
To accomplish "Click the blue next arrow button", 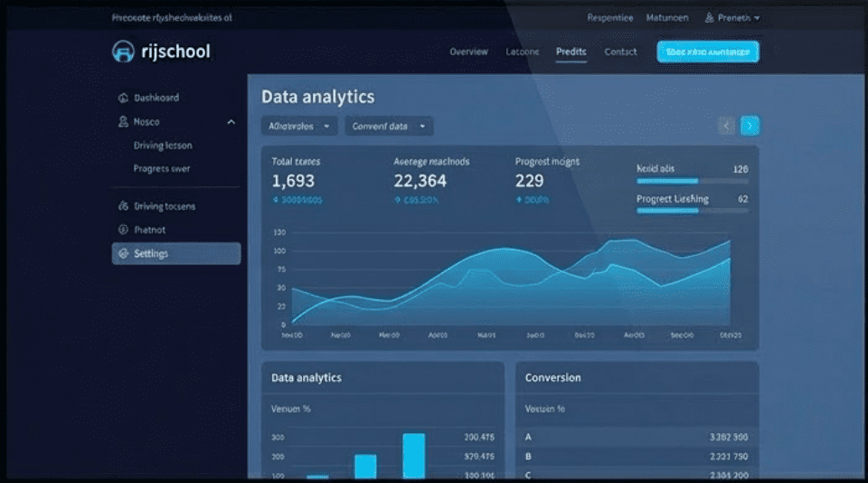I will click(x=750, y=126).
